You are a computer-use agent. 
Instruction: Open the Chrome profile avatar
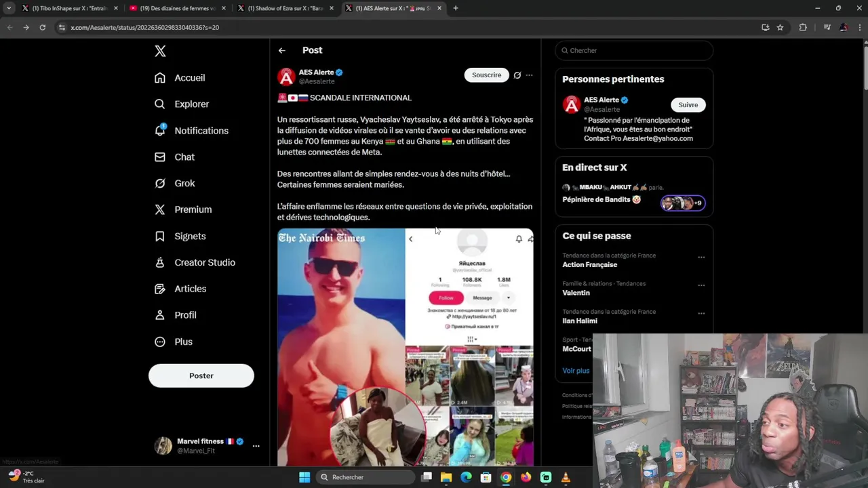tap(844, 27)
